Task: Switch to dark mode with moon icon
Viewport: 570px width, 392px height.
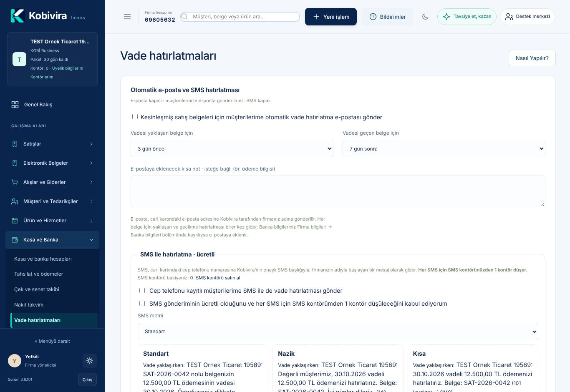Action: 425,17
